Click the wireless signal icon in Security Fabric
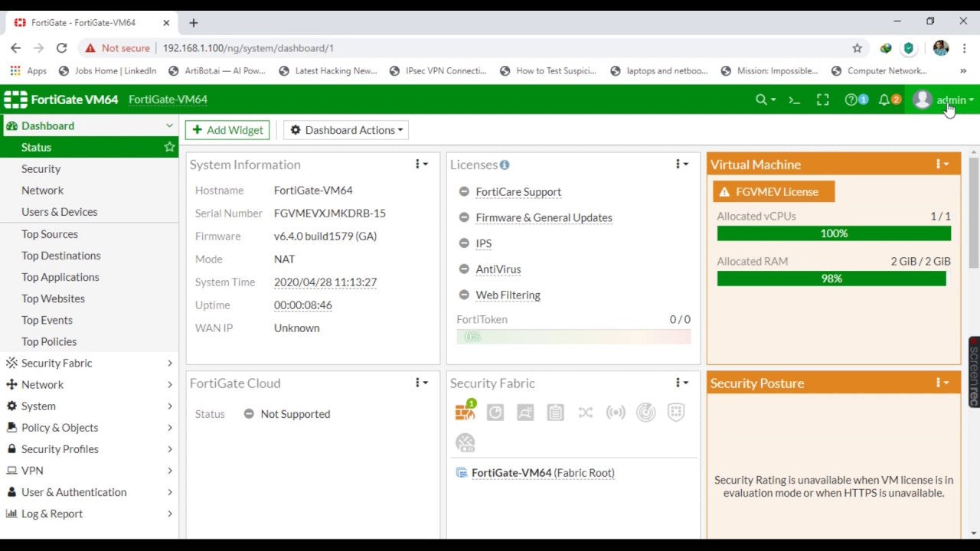This screenshot has height=551, width=980. click(616, 412)
